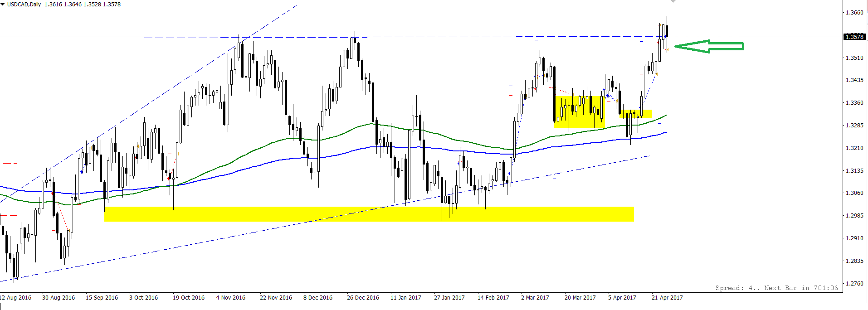Click the 1.3435 price axis label

[854, 80]
